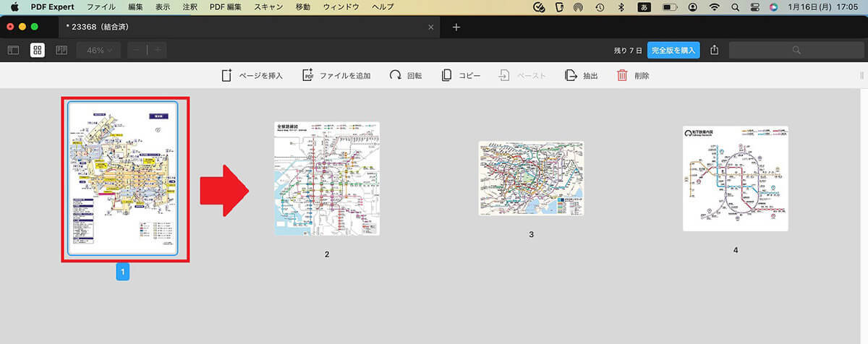Add a new tab with plus button
This screenshot has width=868, height=344.
pos(456,27)
